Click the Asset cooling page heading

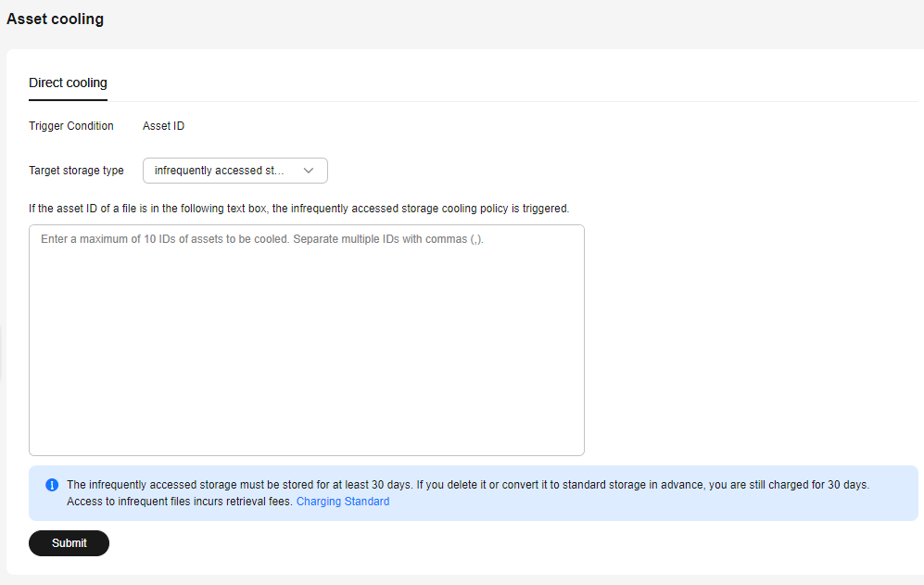[55, 19]
